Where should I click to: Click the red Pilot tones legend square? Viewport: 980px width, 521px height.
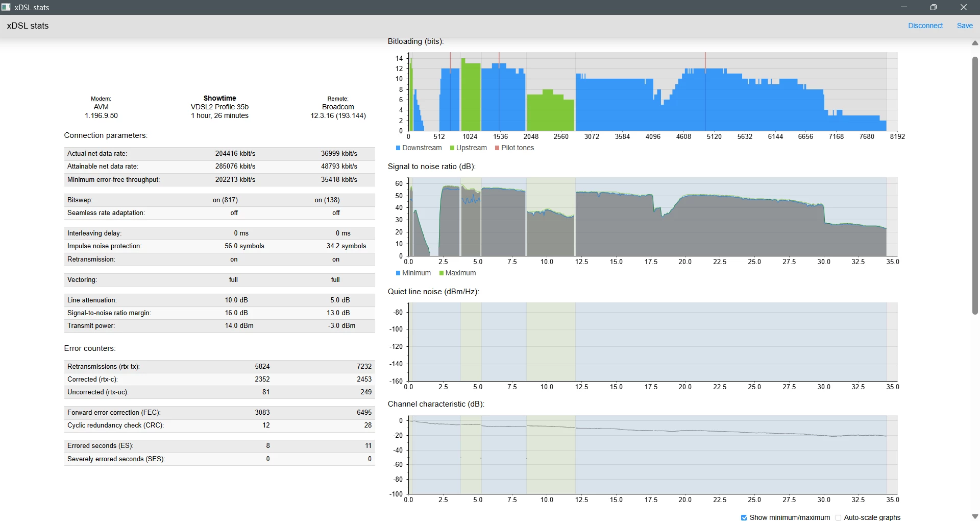coord(497,148)
